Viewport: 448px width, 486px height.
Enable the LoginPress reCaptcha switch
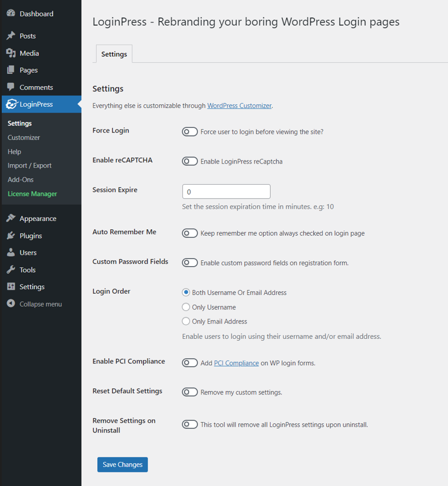pos(190,161)
